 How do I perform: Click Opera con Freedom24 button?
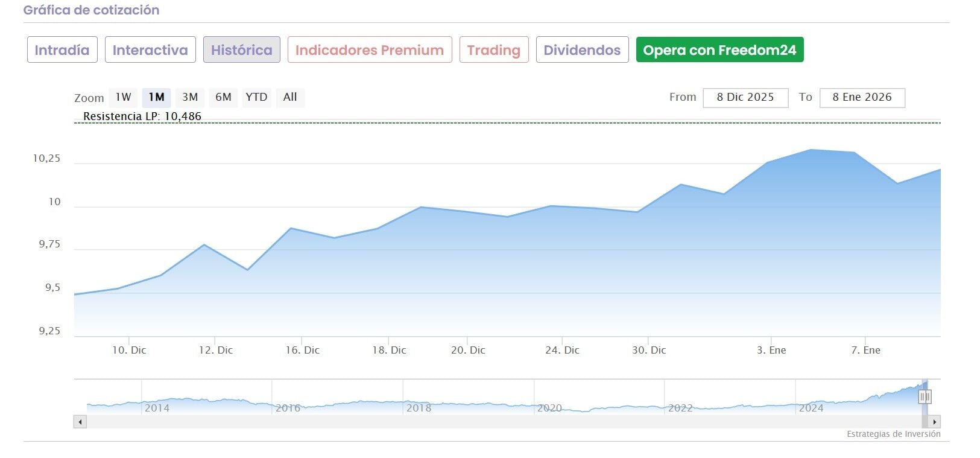click(x=719, y=50)
